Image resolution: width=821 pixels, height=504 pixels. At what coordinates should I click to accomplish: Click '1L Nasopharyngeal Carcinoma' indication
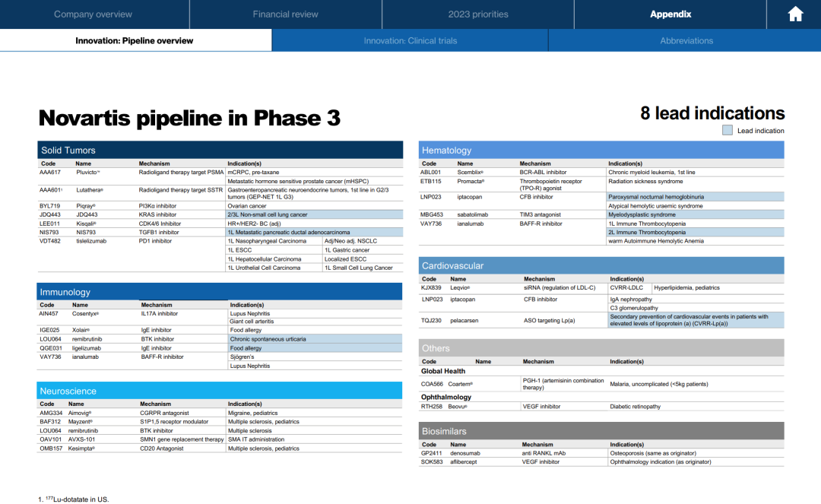[x=267, y=241]
